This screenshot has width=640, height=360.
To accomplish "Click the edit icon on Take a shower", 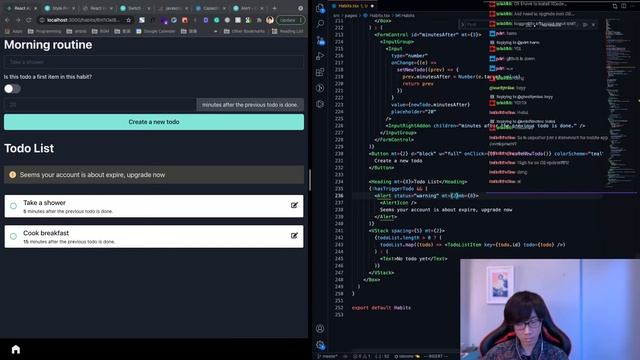I will [294, 205].
